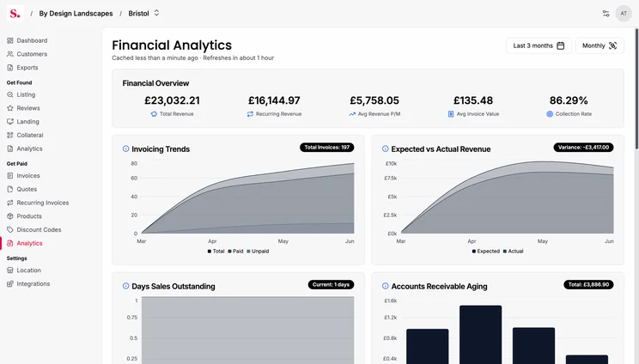Screen dimensions: 639x364
Task: Click the Discount Codes tag icon
Action: click(10, 229)
